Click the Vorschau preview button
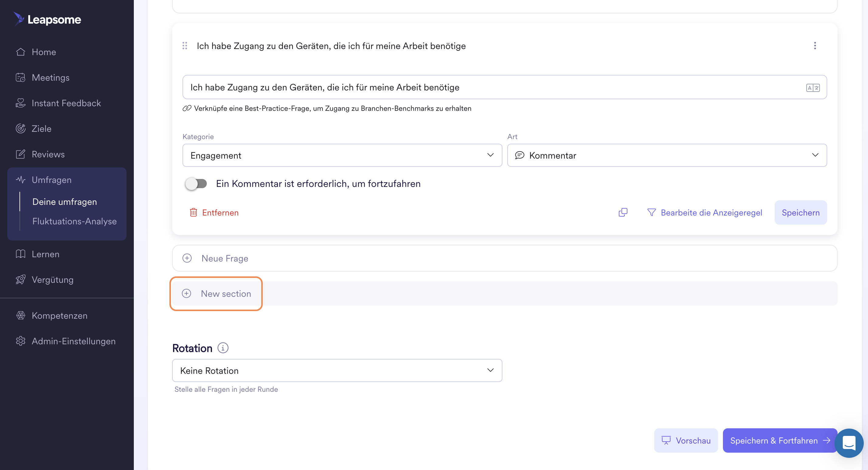 coord(686,441)
